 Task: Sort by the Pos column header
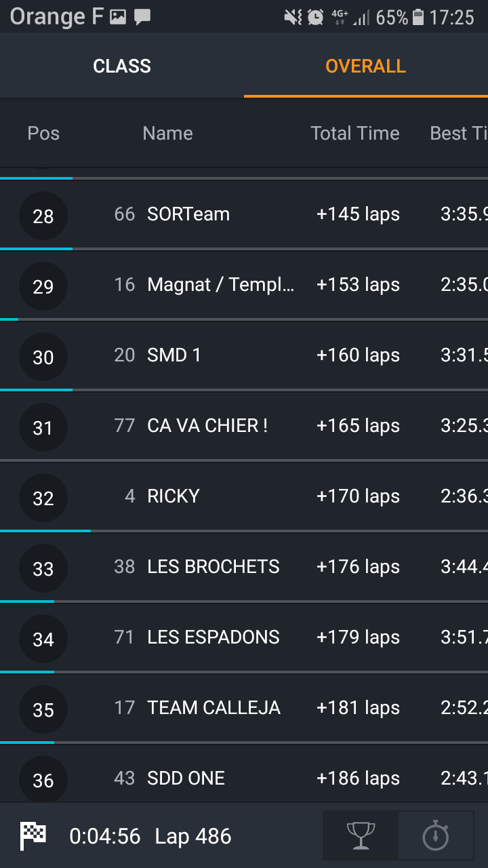43,133
